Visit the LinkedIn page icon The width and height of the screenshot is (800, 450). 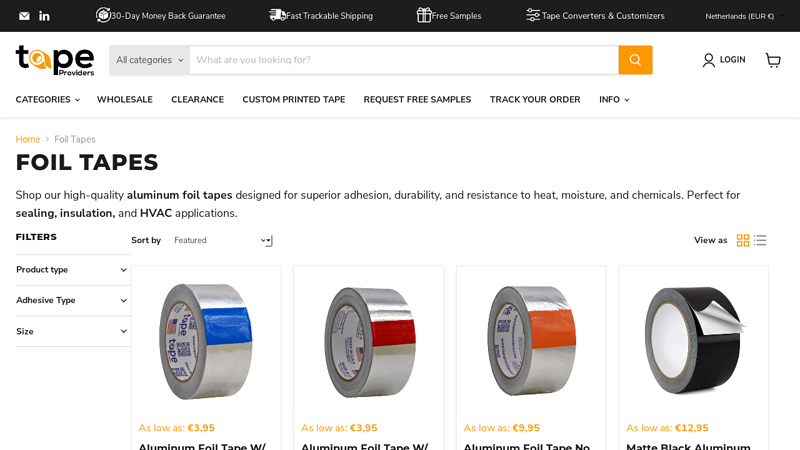pyautogui.click(x=44, y=16)
